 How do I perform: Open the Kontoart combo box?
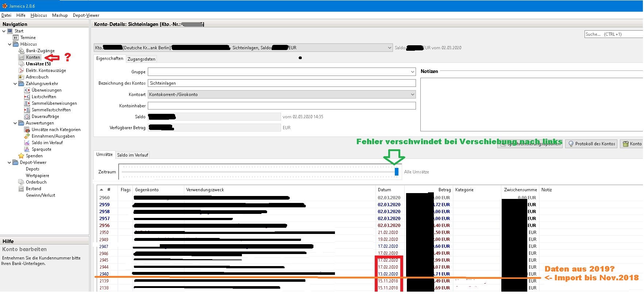pos(412,95)
